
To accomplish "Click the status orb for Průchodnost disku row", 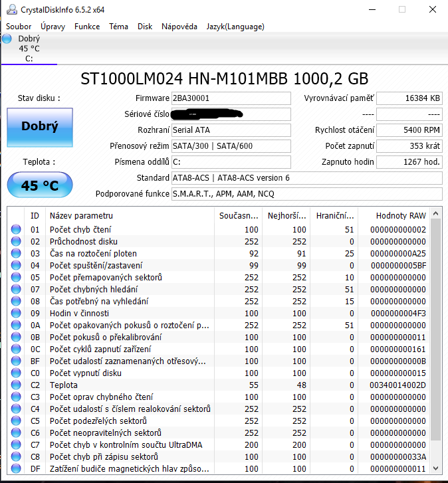I will [x=16, y=241].
